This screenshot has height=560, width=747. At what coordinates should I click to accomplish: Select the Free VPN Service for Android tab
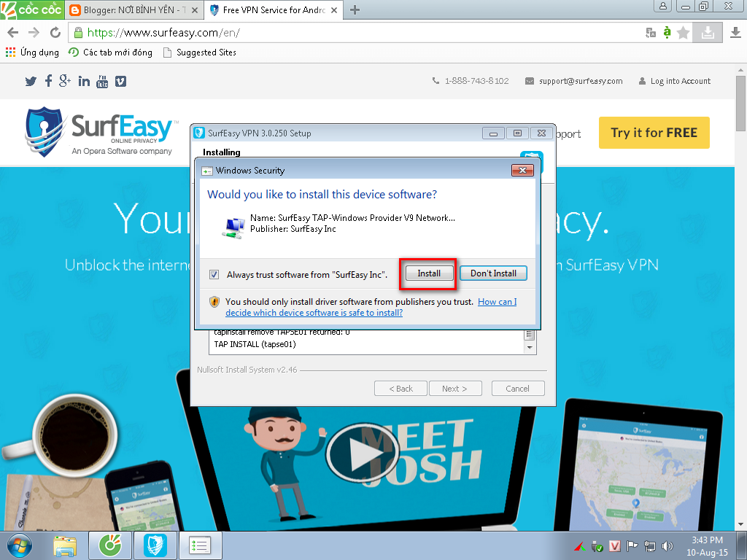click(274, 10)
